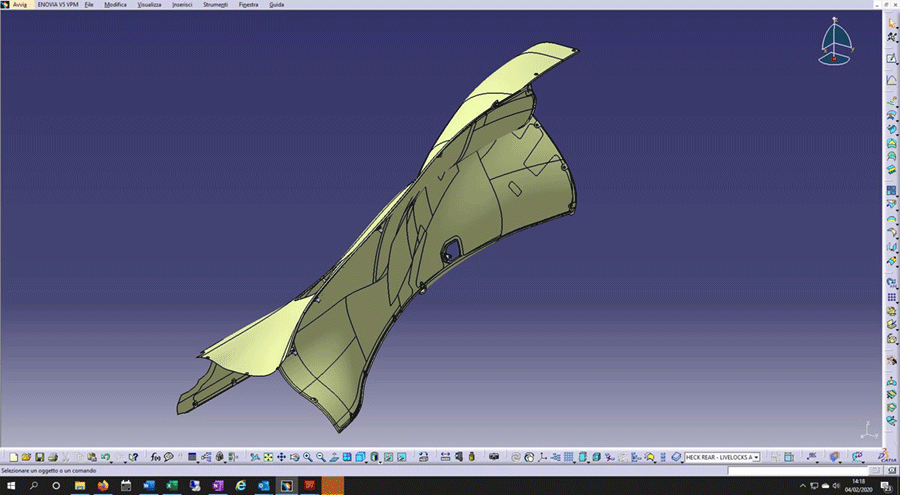The height and width of the screenshot is (495, 900).
Task: Open the Formula f(x) tool
Action: [x=155, y=457]
